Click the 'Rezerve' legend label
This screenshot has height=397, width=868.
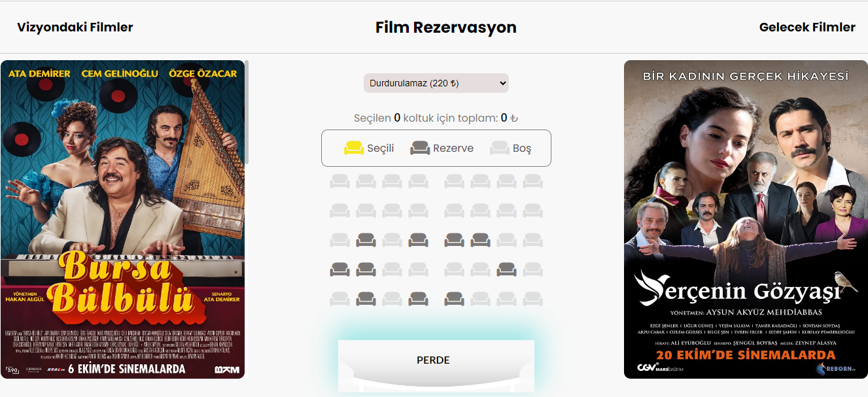(x=453, y=148)
